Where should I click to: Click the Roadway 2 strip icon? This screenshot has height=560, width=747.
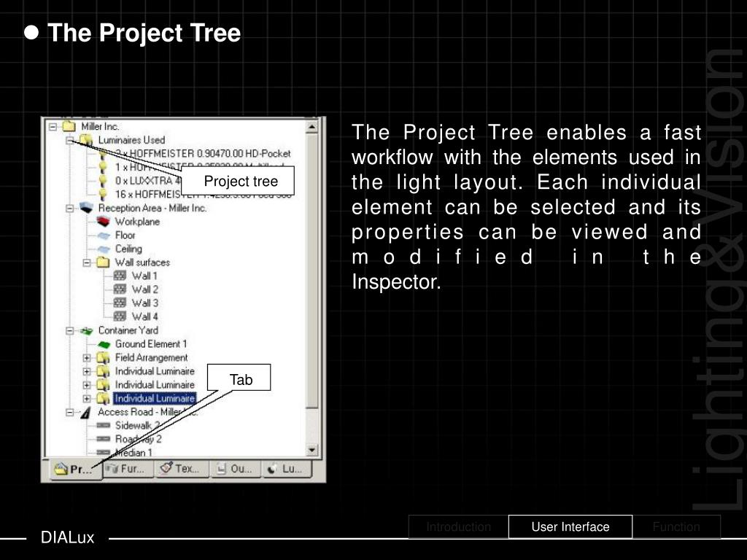[104, 439]
